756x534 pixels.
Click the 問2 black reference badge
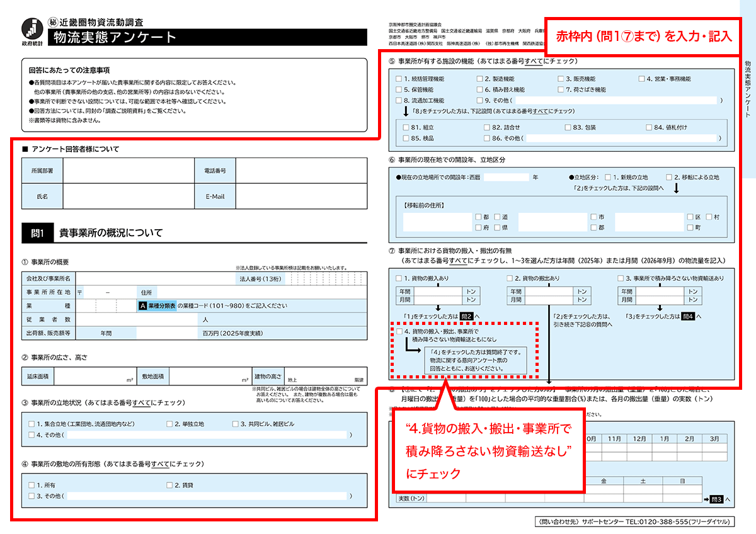click(x=467, y=316)
